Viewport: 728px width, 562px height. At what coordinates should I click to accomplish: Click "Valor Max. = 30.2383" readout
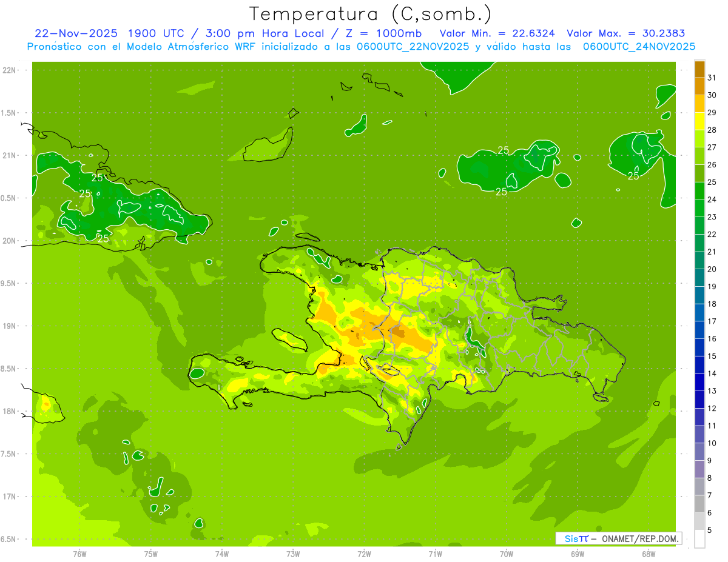point(625,33)
